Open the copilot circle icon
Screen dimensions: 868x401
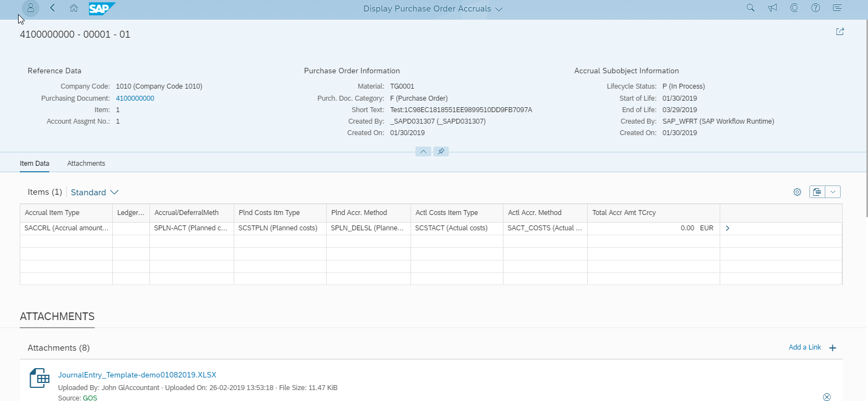pyautogui.click(x=794, y=8)
